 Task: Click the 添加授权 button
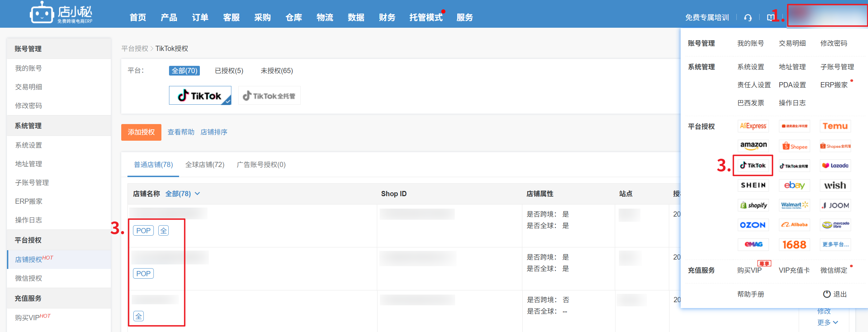[141, 132]
